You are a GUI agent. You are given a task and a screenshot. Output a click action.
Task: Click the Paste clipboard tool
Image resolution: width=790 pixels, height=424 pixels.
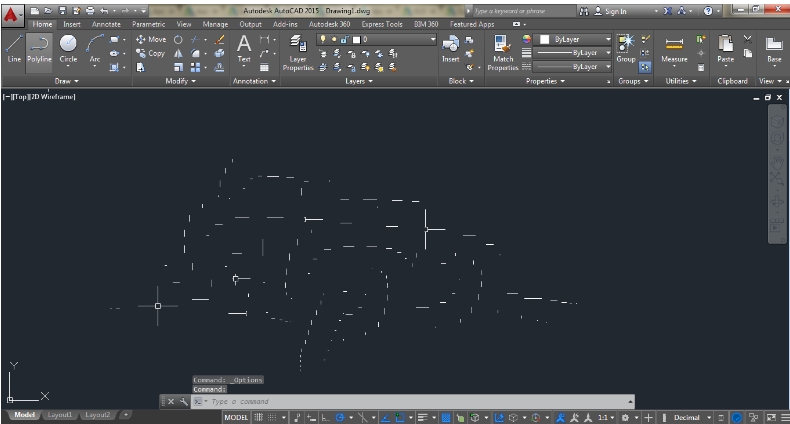click(726, 49)
